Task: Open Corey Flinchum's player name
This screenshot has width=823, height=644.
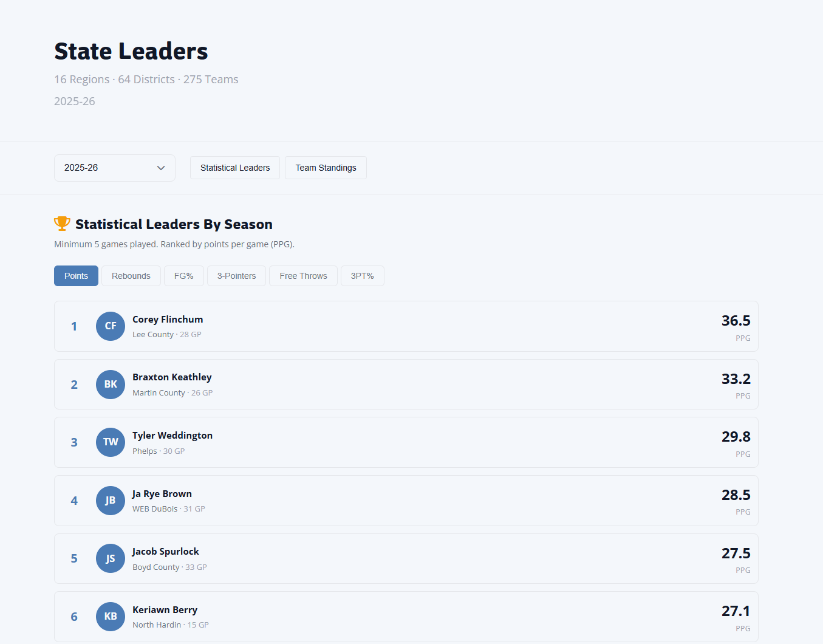Action: (168, 320)
